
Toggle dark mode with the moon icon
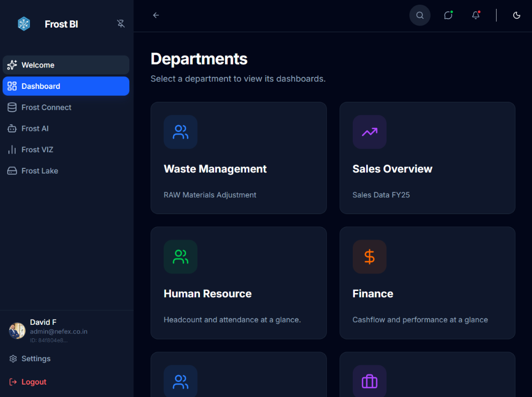[x=516, y=15]
